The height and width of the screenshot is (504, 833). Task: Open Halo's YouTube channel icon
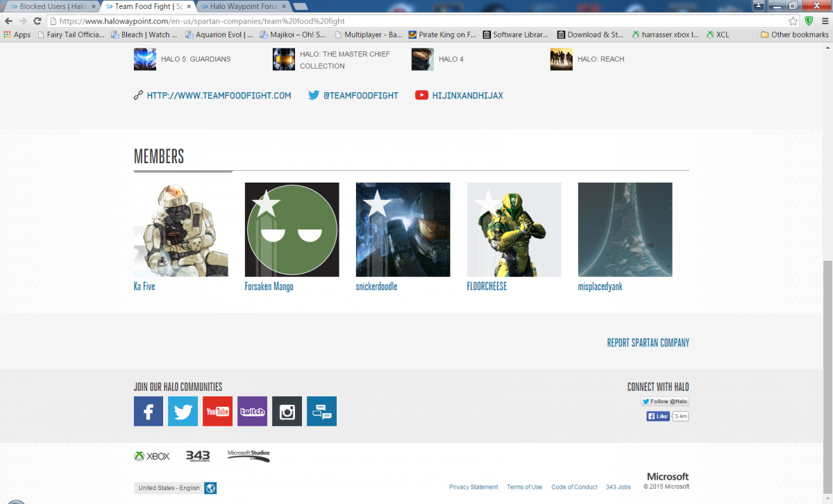(x=217, y=411)
